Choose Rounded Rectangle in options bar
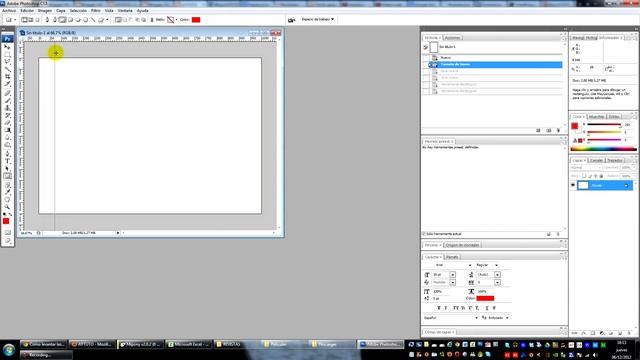This screenshot has height=360, width=640. [70, 20]
